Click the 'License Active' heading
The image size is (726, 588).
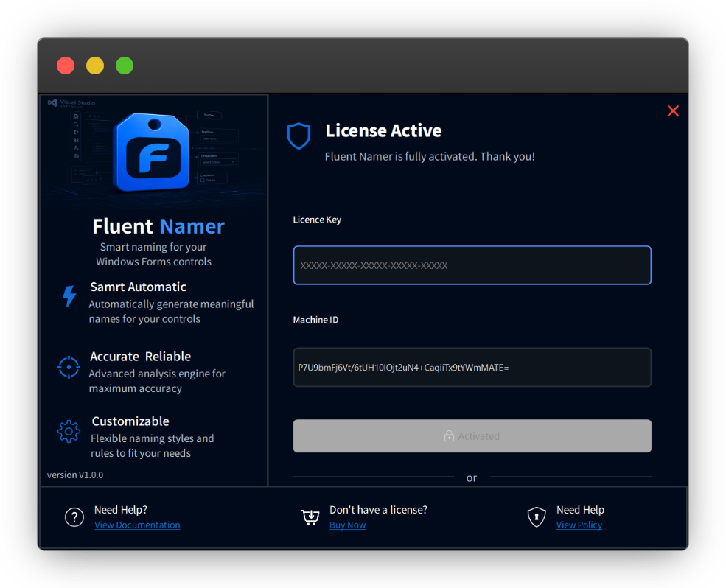(383, 130)
